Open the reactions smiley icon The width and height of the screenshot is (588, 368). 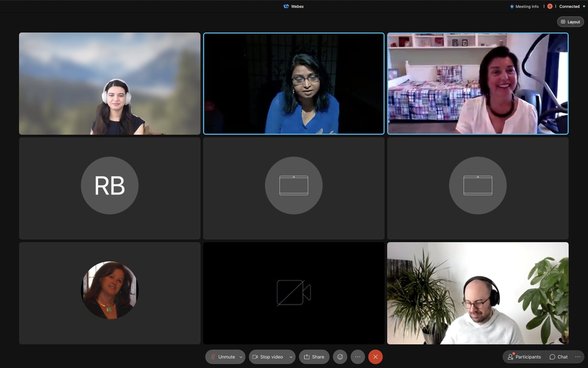[x=340, y=357]
